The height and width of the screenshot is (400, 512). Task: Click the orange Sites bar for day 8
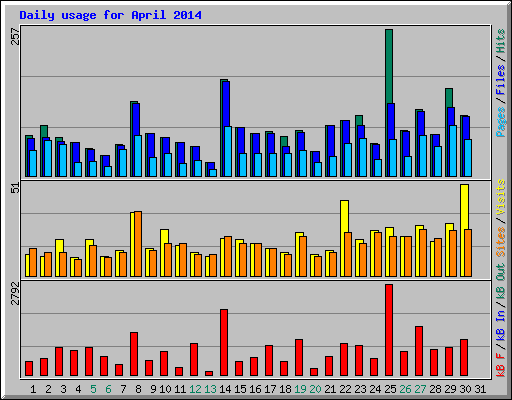[138, 244]
